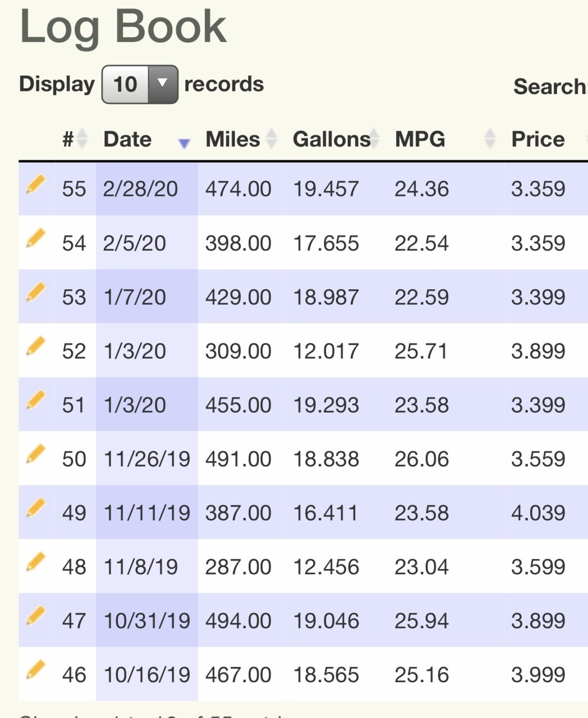Edit log entry 50 with the pencil icon
Image resolution: width=588 pixels, height=718 pixels.
(x=35, y=454)
